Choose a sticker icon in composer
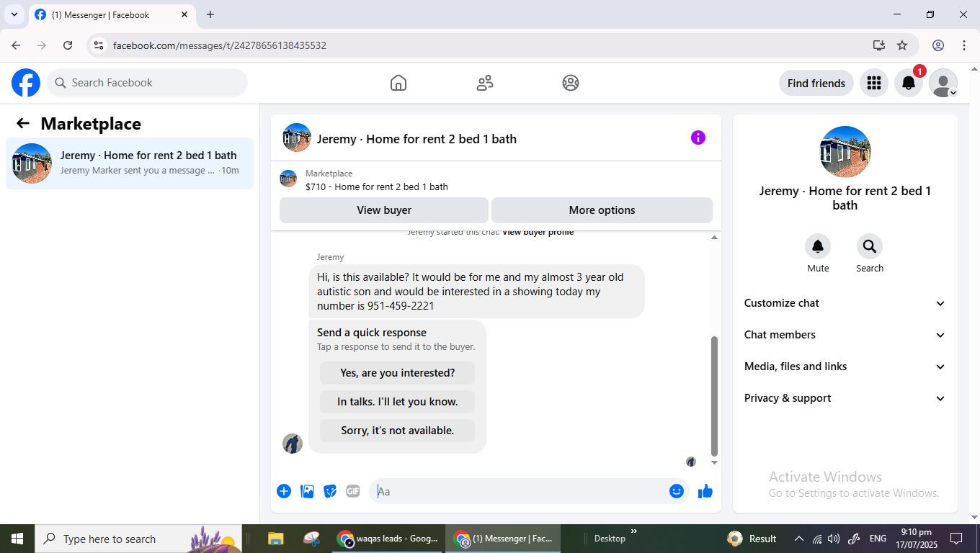 click(330, 491)
